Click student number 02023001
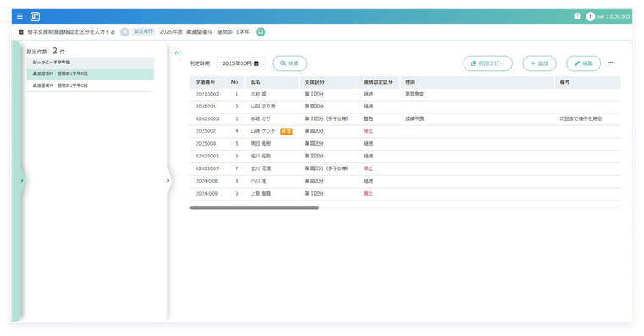The width and height of the screenshot is (644, 336). [207, 156]
